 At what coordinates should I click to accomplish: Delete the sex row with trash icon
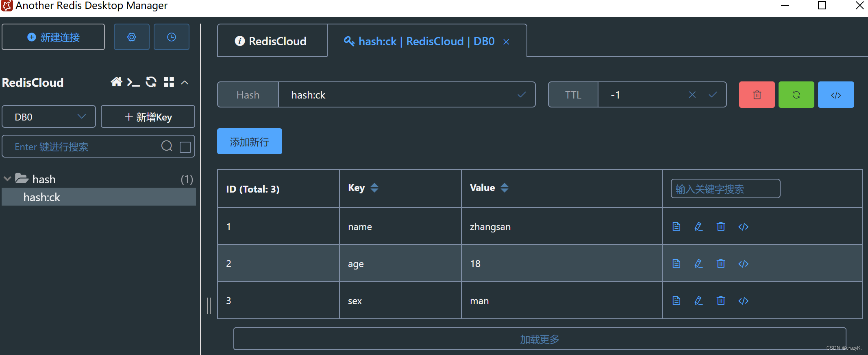(x=721, y=301)
